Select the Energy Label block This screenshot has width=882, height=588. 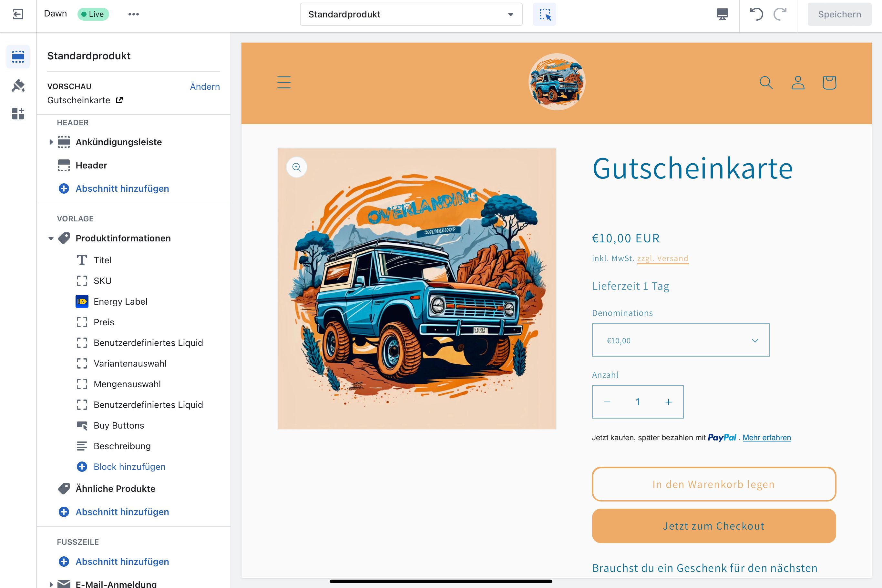coord(120,301)
